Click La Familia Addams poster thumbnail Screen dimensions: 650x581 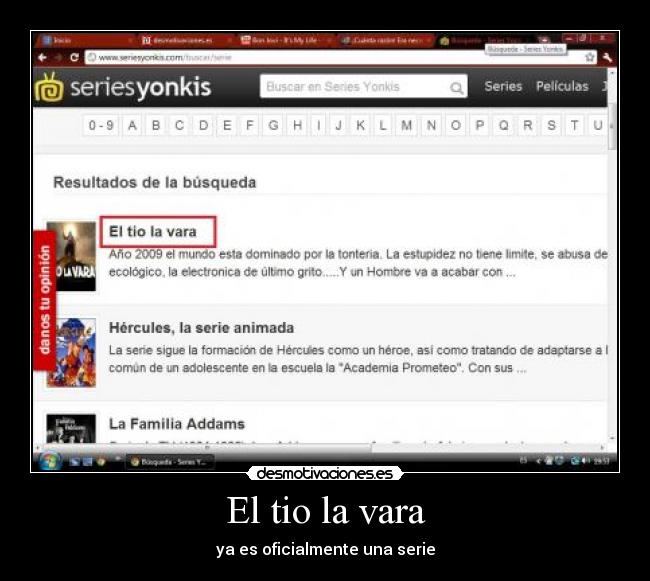(71, 428)
